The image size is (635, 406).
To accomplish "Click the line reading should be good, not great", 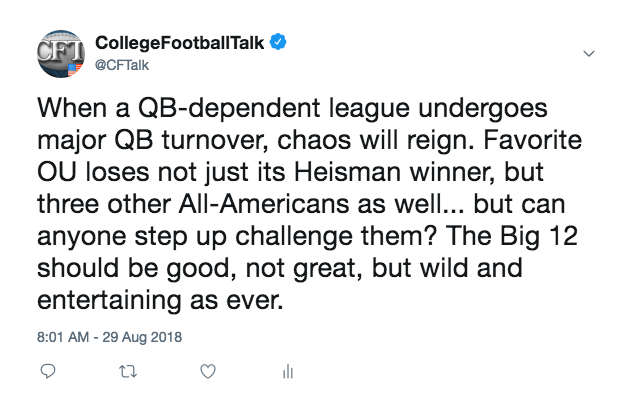I will point(279,268).
